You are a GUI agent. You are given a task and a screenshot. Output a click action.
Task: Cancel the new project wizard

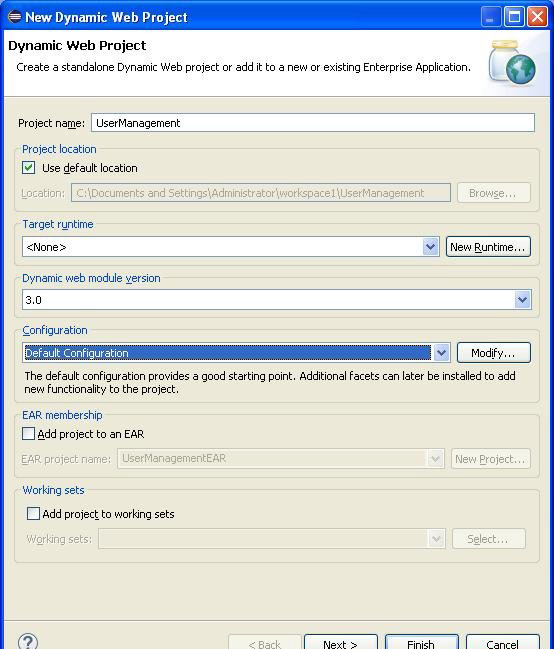coord(503,642)
